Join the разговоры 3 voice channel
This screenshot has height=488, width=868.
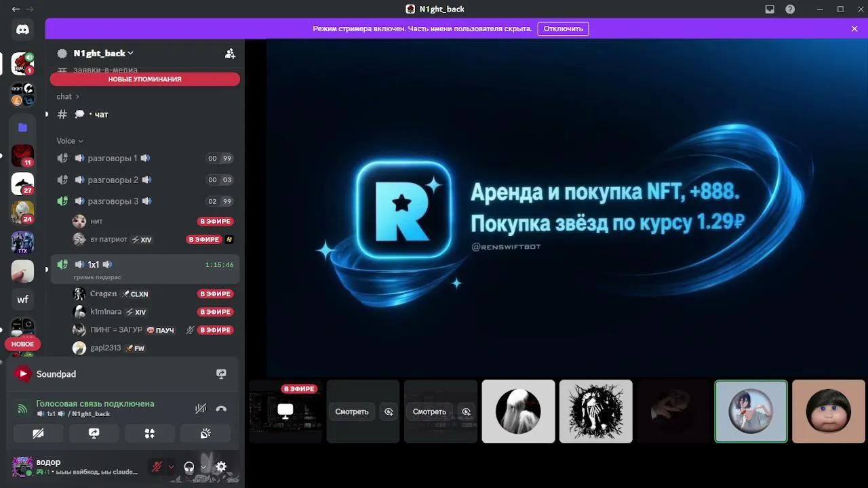pyautogui.click(x=145, y=201)
